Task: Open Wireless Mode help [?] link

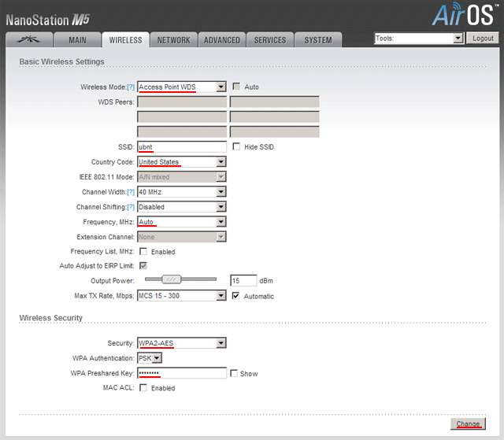Action: (x=131, y=87)
